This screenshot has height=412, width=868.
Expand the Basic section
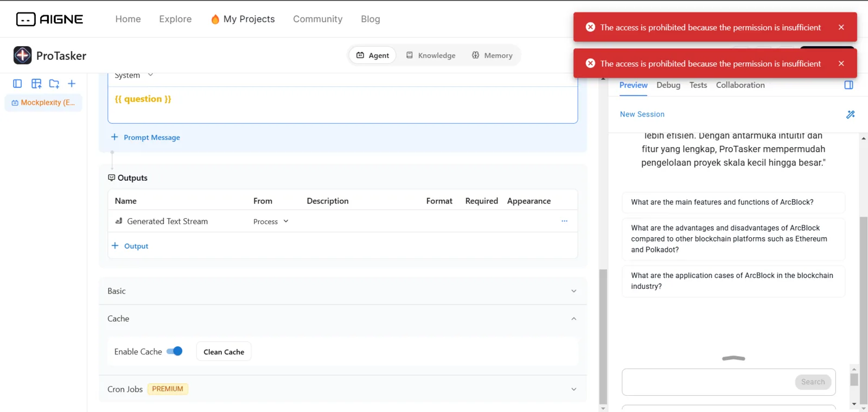coord(342,291)
